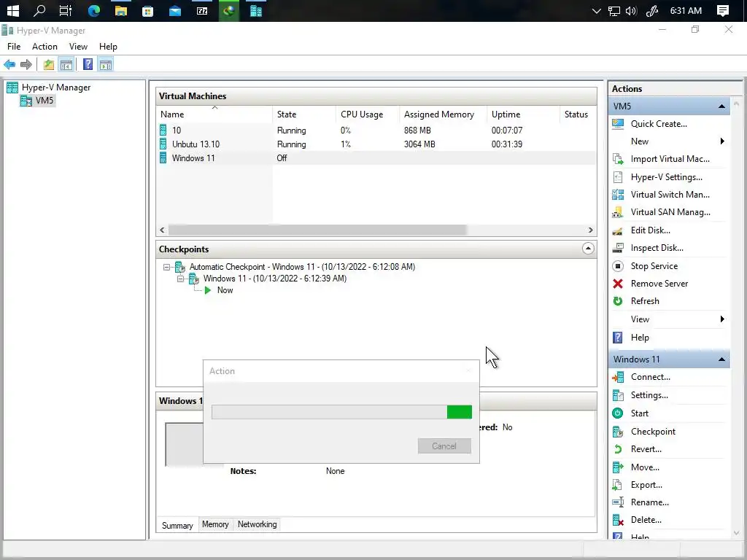
Task: Click the Up one level folder icon
Action: tap(49, 64)
